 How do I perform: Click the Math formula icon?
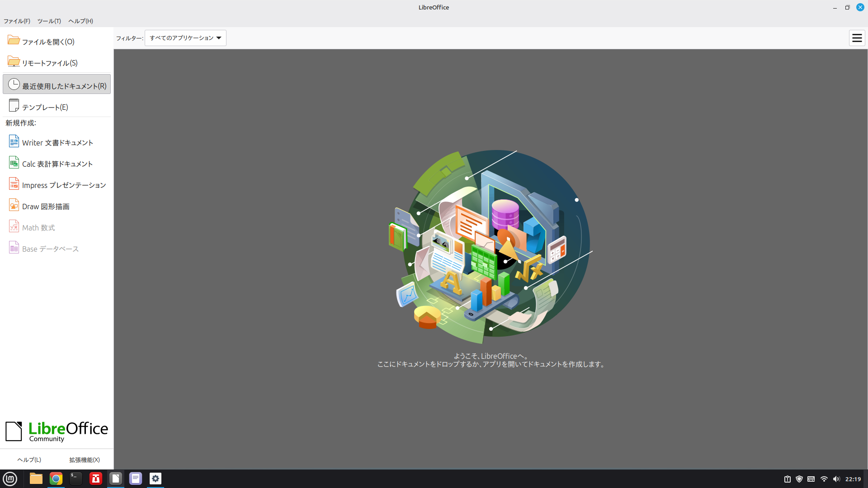[14, 226]
